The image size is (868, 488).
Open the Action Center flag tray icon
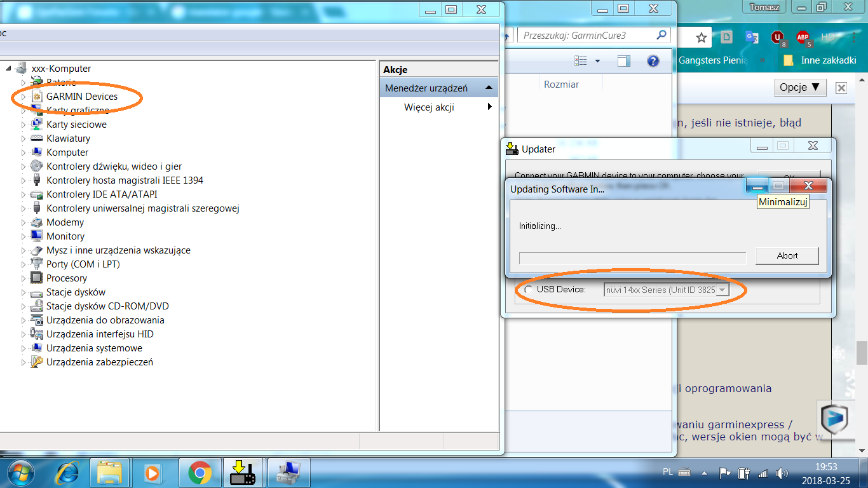(724, 473)
